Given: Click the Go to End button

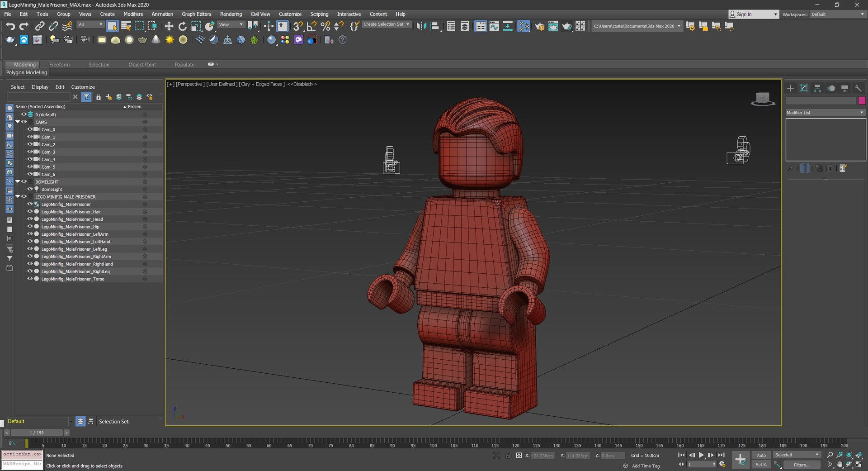Looking at the screenshot, I should point(721,455).
